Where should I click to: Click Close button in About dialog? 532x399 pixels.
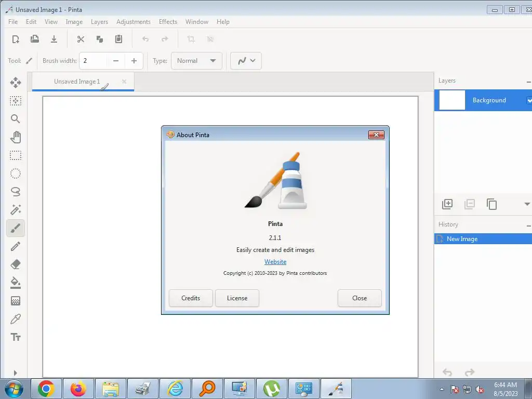360,298
